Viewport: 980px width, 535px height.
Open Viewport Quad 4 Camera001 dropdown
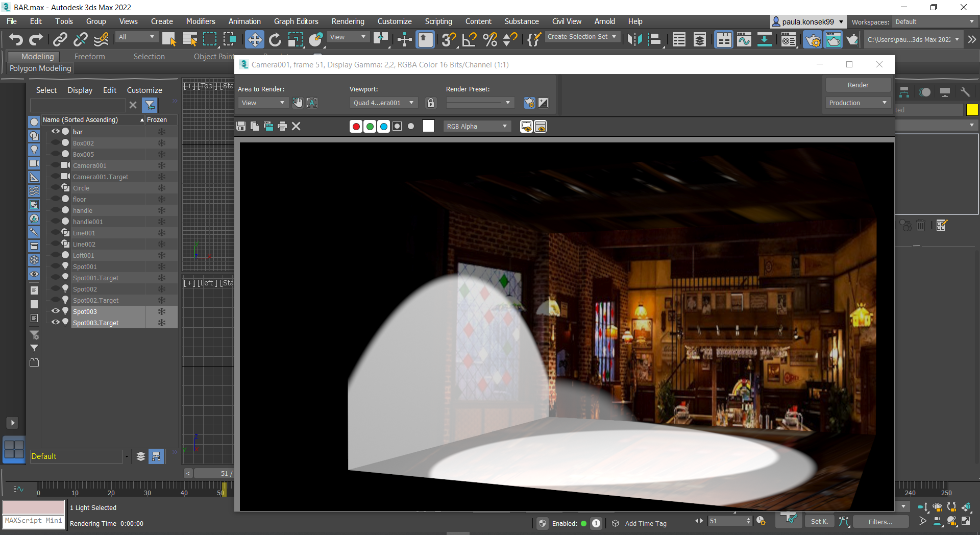[x=384, y=103]
